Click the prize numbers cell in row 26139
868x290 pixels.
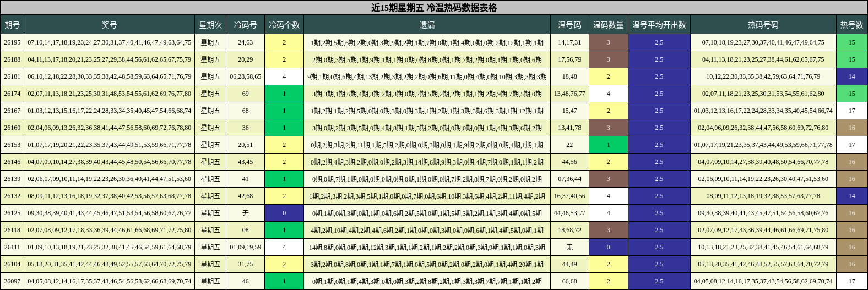(110, 179)
